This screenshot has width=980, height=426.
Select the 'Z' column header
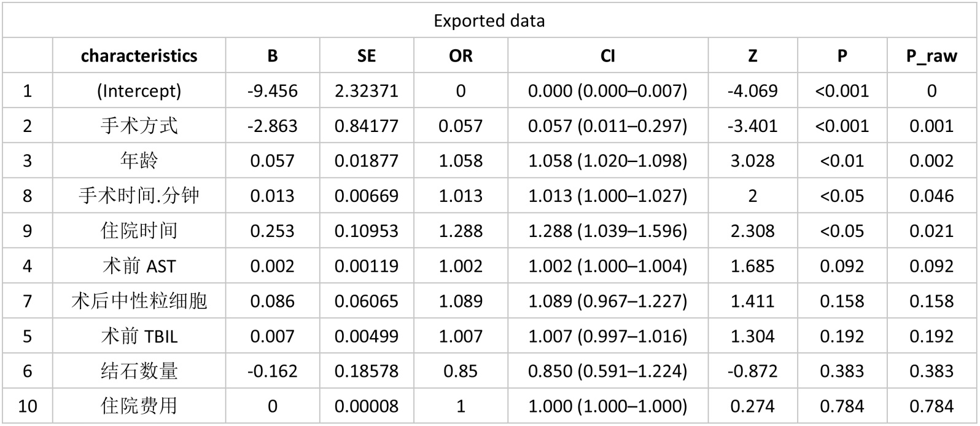click(752, 56)
